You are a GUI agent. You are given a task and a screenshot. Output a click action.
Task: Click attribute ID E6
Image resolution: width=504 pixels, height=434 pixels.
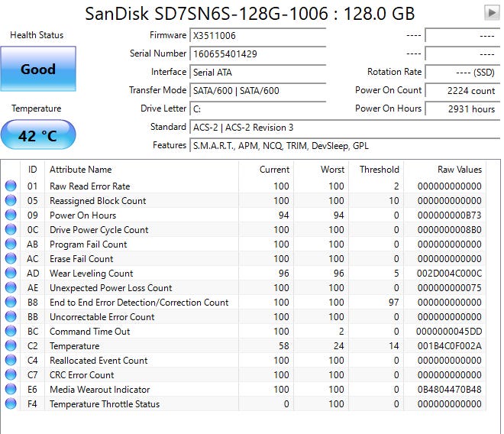[32, 389]
